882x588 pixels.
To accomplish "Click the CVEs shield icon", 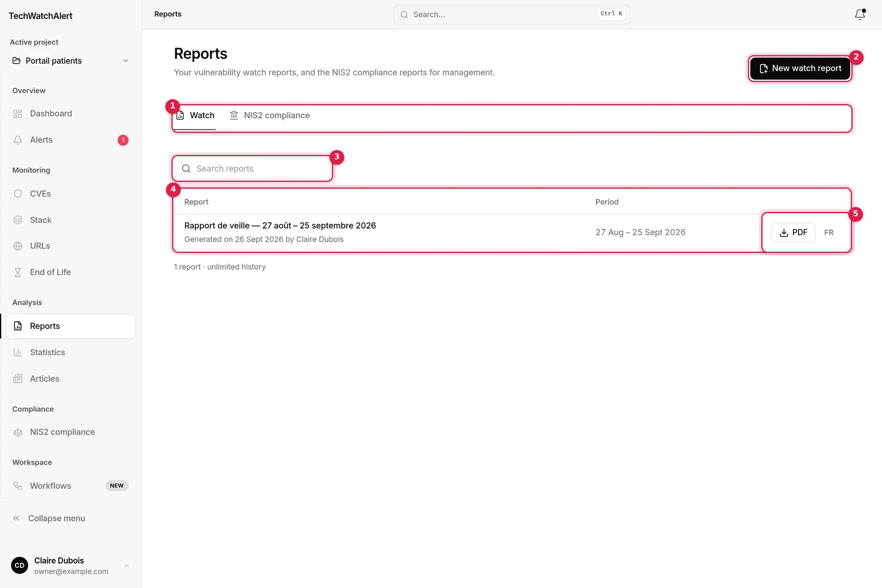I will 18,194.
